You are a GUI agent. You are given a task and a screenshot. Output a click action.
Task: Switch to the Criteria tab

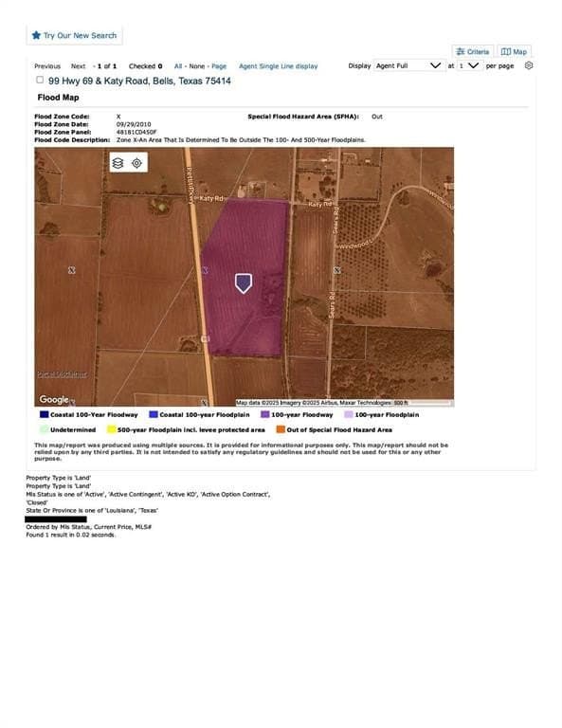tap(472, 51)
